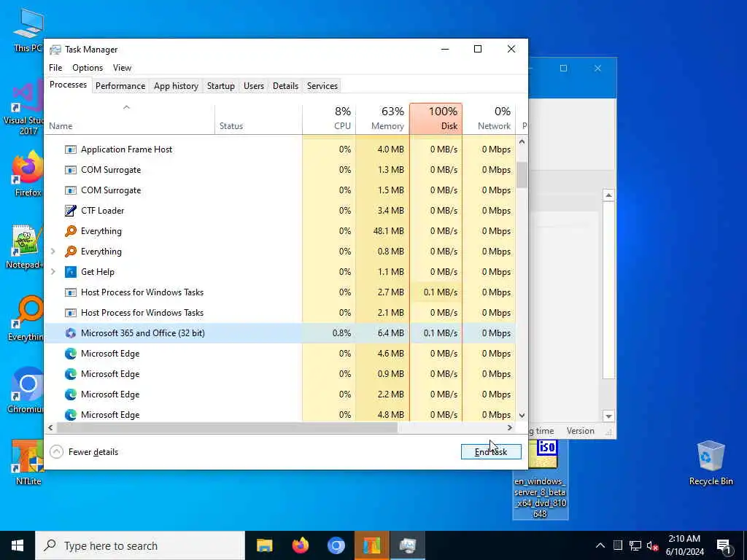The width and height of the screenshot is (747, 560).
Task: Sort by the Status column header
Action: (x=258, y=119)
